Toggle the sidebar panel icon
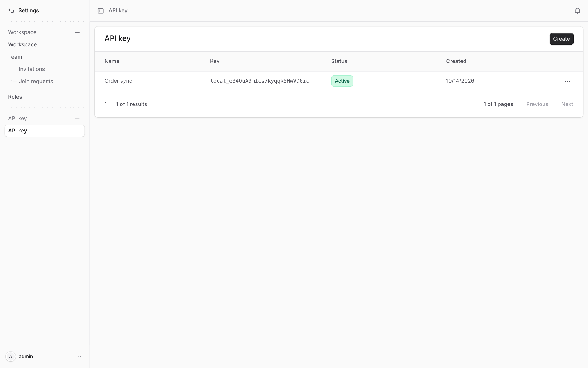588x368 pixels. tap(101, 11)
